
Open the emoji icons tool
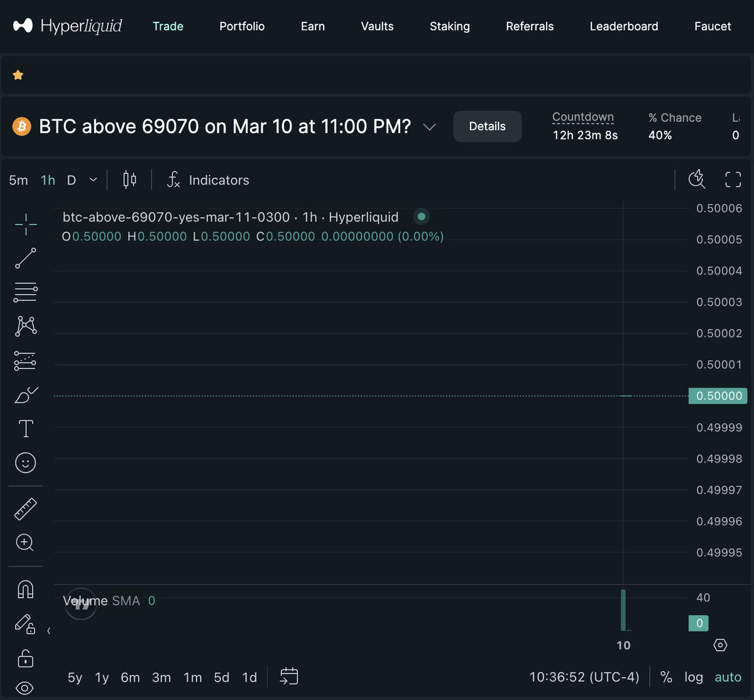tap(26, 463)
